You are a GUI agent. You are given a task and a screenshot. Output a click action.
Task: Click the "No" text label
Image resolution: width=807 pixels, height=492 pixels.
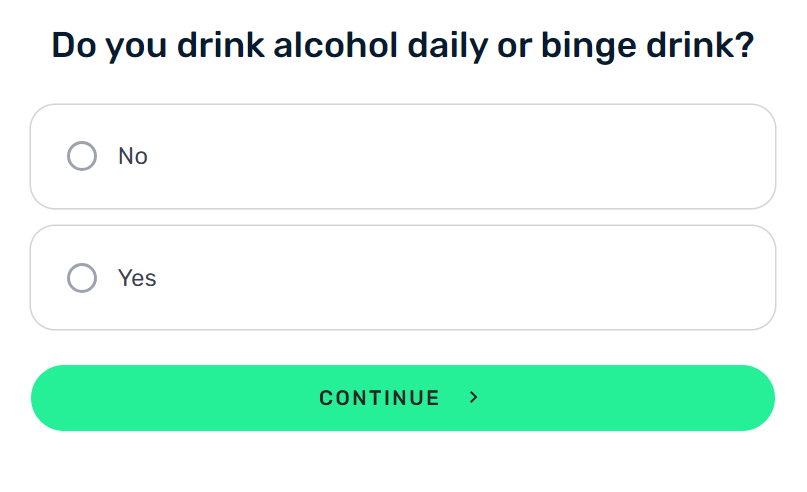point(133,156)
